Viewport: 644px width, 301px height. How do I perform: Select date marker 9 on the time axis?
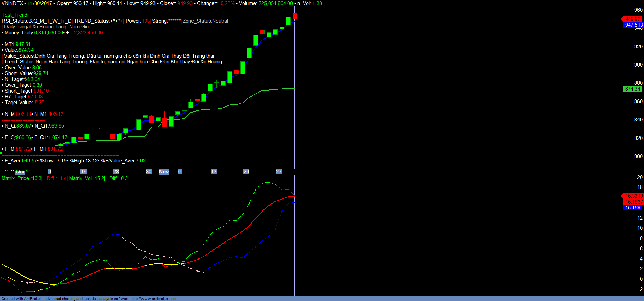tap(50, 172)
